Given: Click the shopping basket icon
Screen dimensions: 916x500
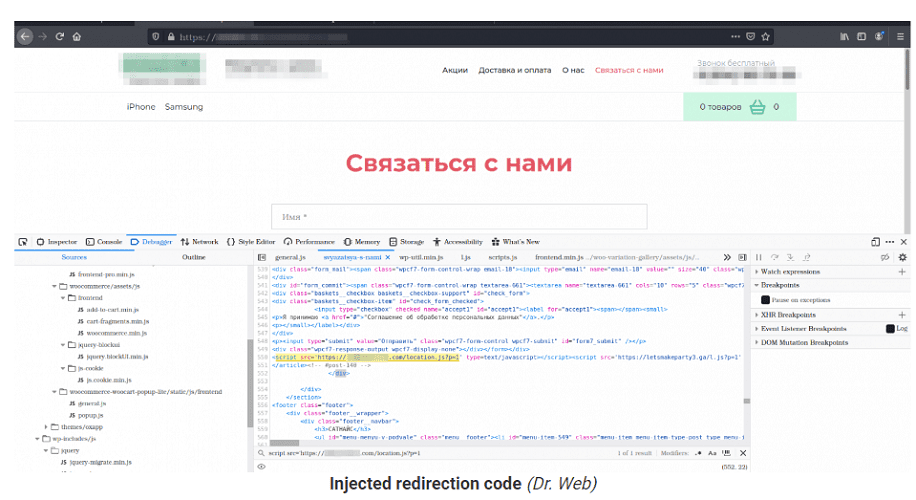Looking at the screenshot, I should tap(758, 107).
